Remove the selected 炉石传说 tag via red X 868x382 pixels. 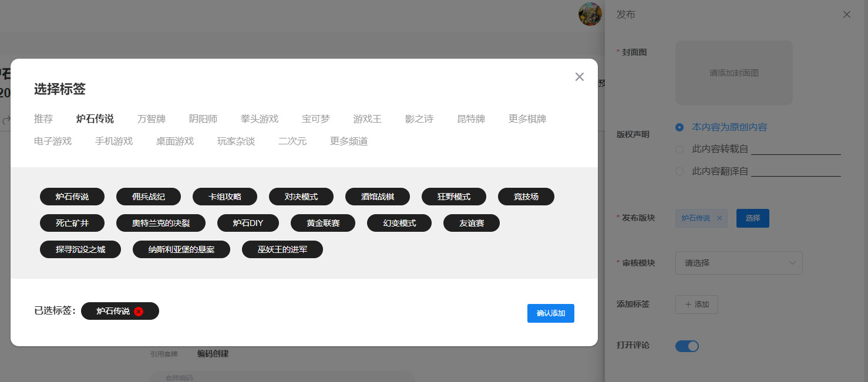pyautogui.click(x=139, y=312)
